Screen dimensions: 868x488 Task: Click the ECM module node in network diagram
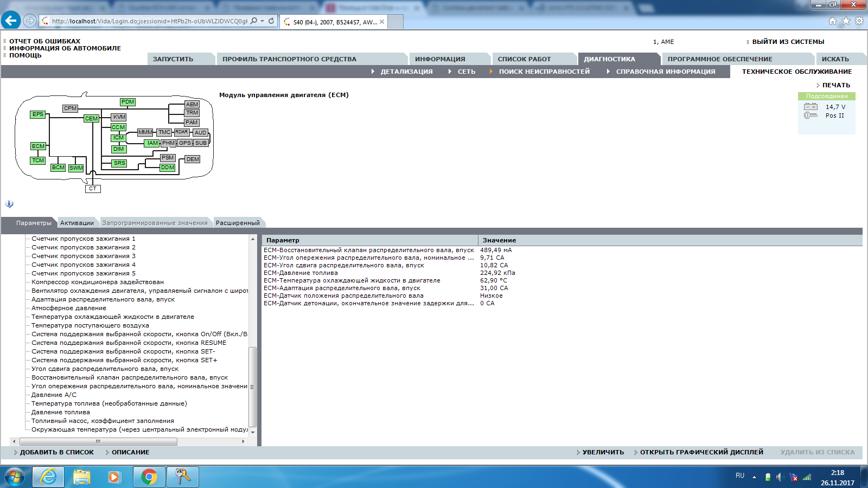pyautogui.click(x=38, y=146)
